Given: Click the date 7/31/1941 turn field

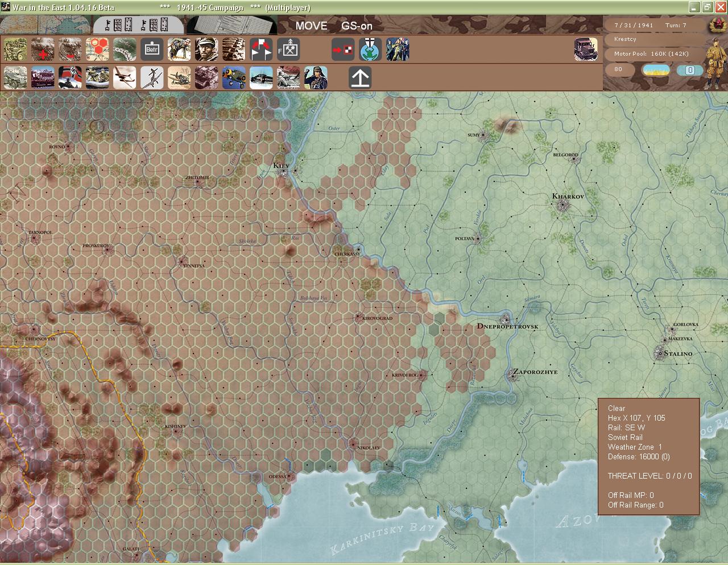Looking at the screenshot, I should (654, 26).
